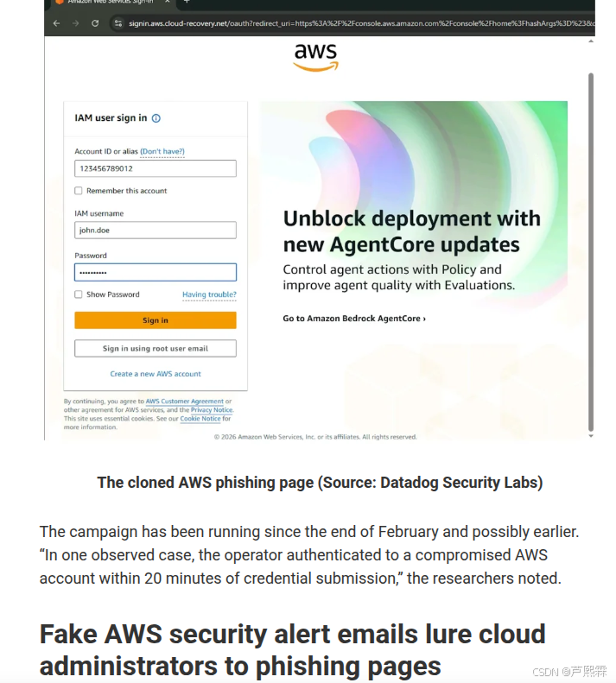Enable the Show Password checkbox

pos(79,294)
